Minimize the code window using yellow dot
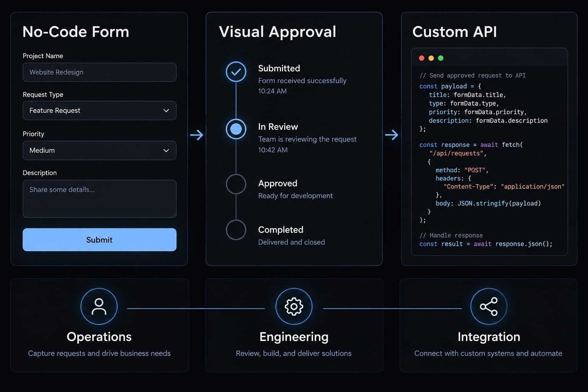Screen dimensions: 588x392 [431, 58]
